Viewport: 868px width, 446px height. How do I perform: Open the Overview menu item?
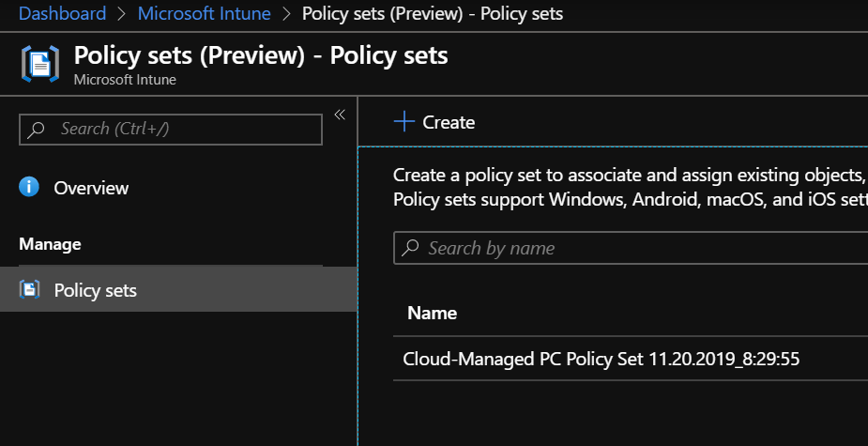tap(91, 188)
